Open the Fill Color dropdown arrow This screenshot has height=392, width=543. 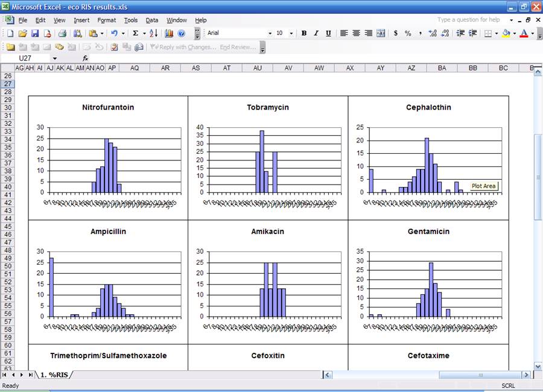click(514, 33)
